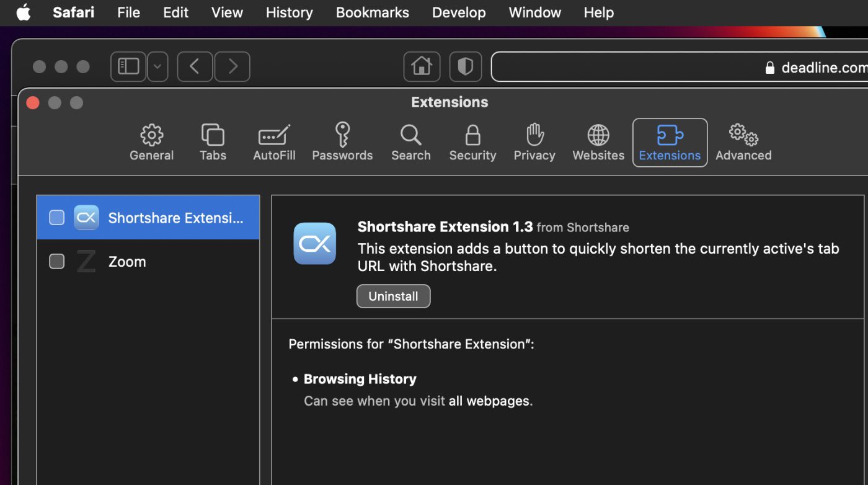Open the History menu
Screen dimensions: 868x485
click(289, 12)
